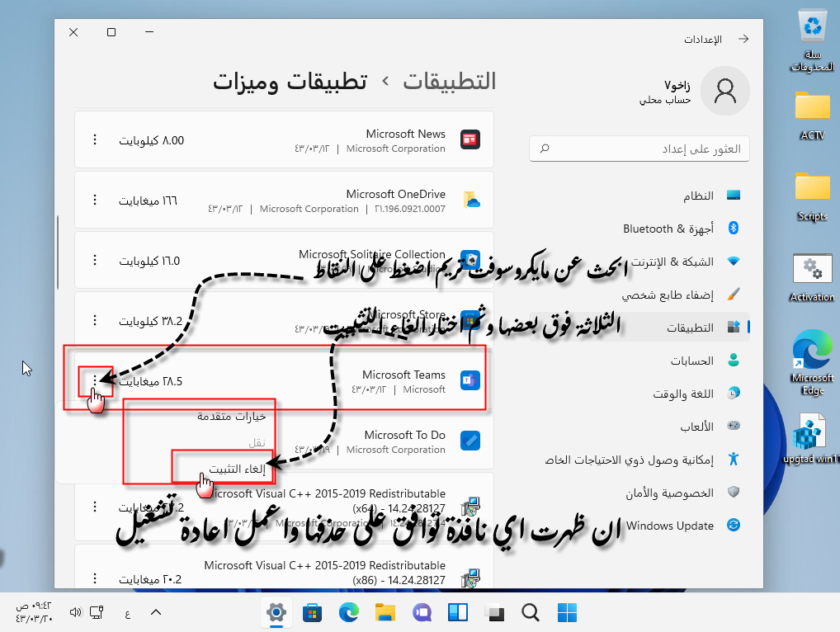Screen dimensions: 840x632
Task: Open three-dot menu for Microsoft Store
Action: [95, 320]
